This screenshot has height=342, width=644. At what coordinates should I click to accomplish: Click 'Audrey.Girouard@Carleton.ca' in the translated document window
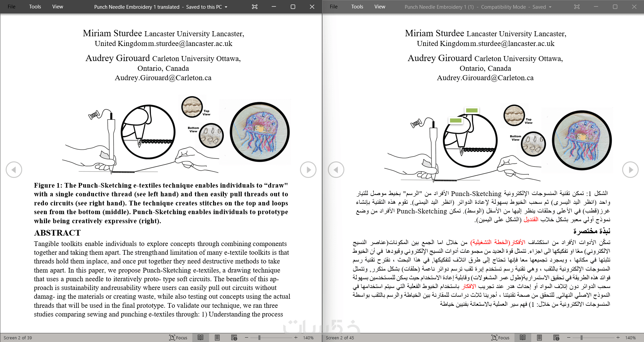pos(163,78)
